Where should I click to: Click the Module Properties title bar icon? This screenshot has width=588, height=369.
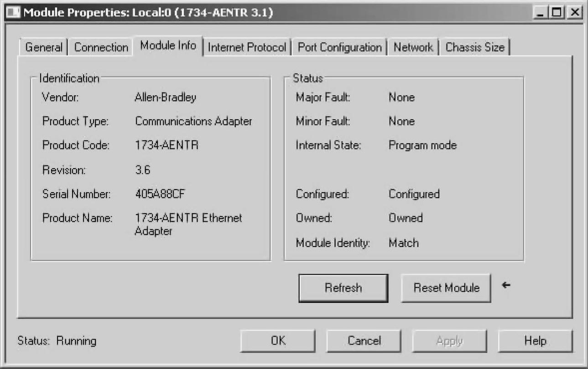(x=12, y=12)
